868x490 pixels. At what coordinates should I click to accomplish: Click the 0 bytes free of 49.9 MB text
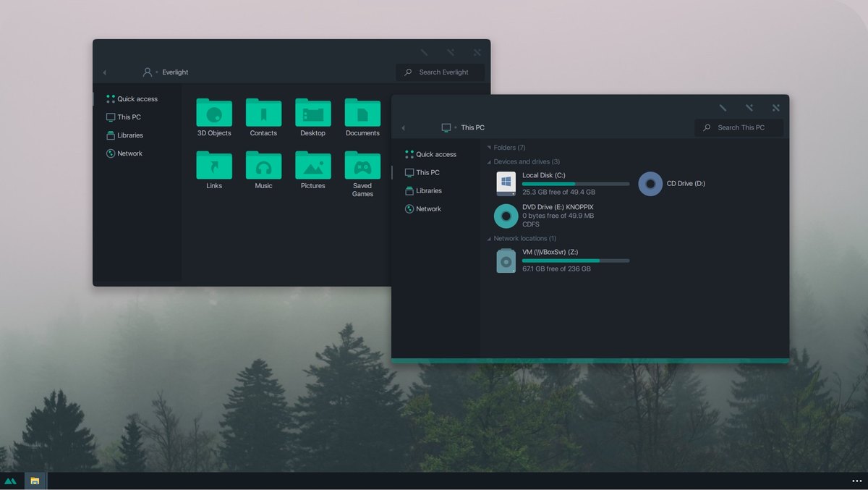tap(558, 216)
